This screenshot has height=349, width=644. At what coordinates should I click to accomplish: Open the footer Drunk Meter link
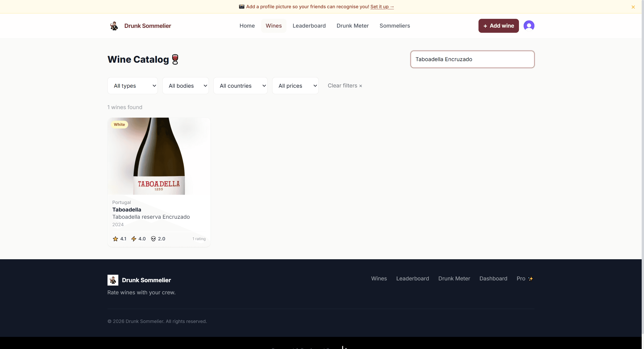pyautogui.click(x=454, y=279)
